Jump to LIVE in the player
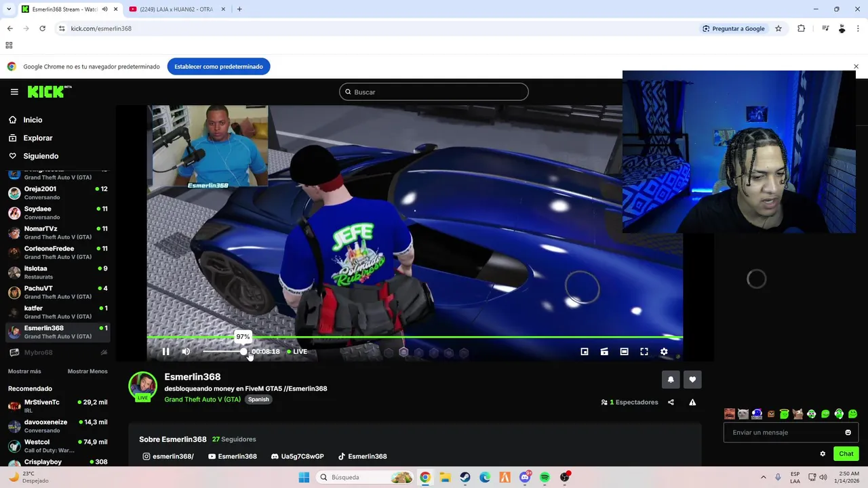Viewport: 868px width, 488px height. coord(297,352)
